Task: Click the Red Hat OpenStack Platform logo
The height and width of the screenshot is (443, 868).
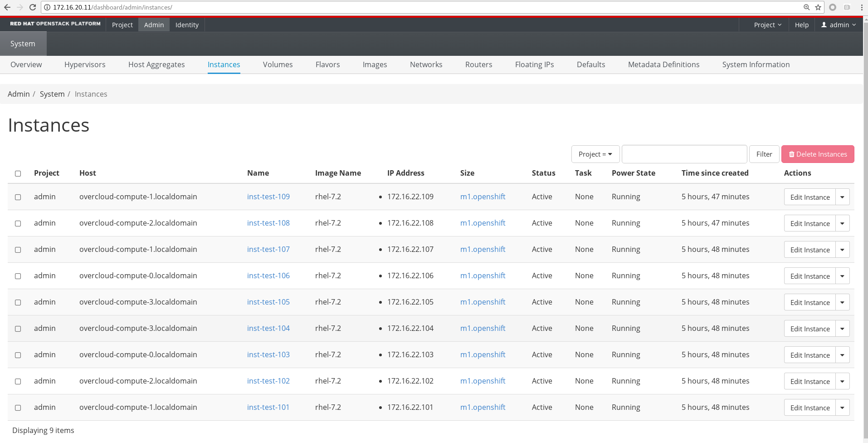Action: 55,24
